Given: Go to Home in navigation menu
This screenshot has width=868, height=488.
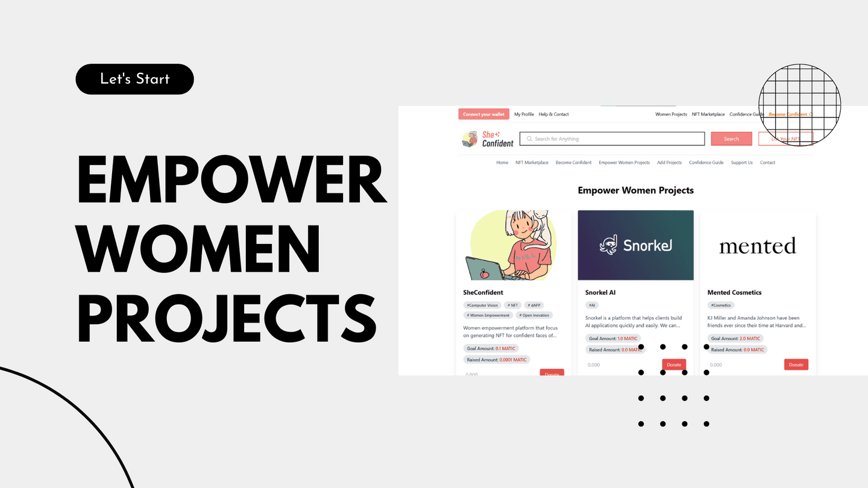Looking at the screenshot, I should click(502, 163).
